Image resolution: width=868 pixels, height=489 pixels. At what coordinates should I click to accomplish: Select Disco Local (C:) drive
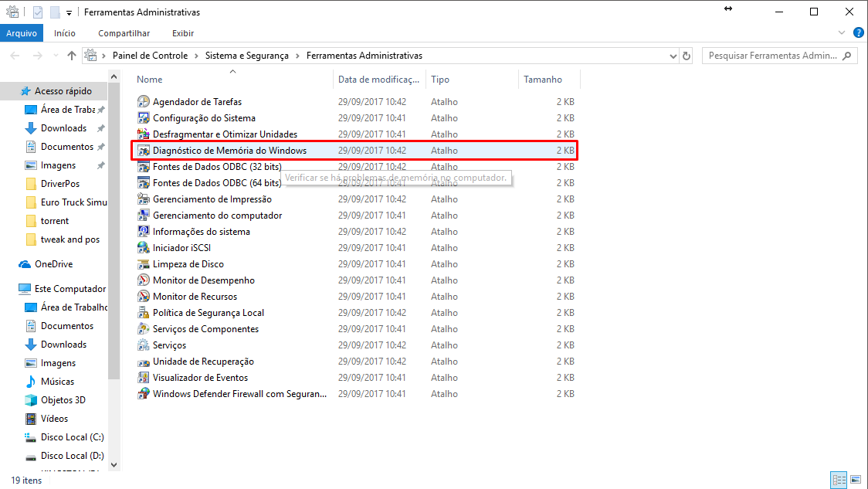(66, 437)
